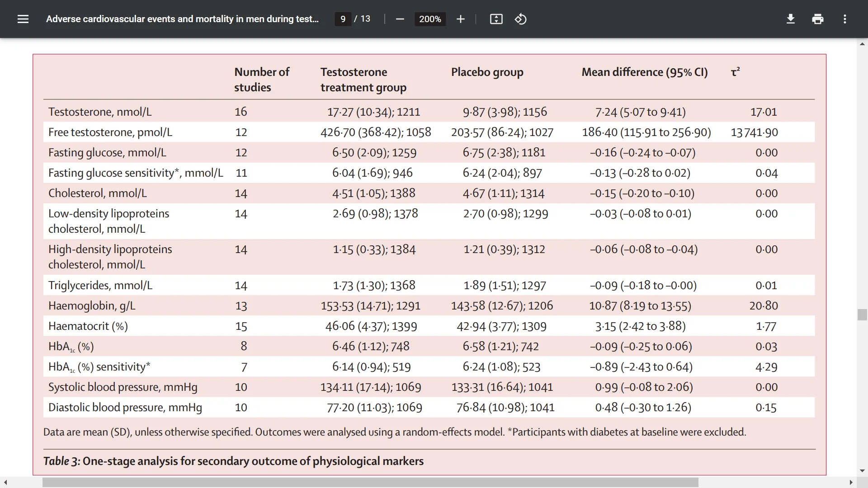Open the more actions menu

click(x=844, y=19)
